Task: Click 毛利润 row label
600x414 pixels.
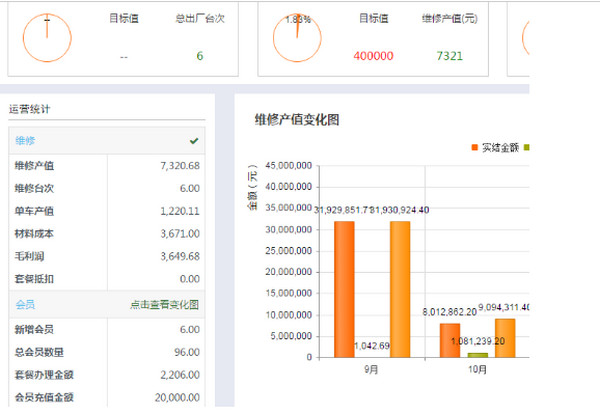Action: [x=29, y=256]
